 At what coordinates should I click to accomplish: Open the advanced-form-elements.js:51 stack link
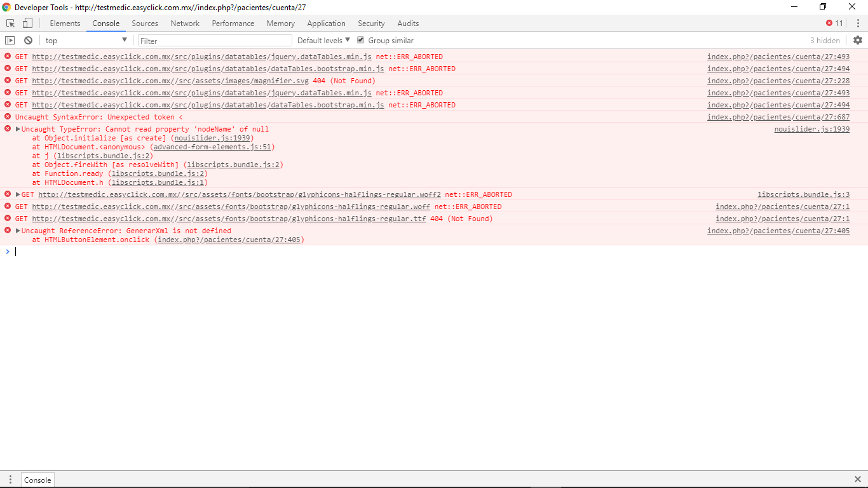(212, 147)
